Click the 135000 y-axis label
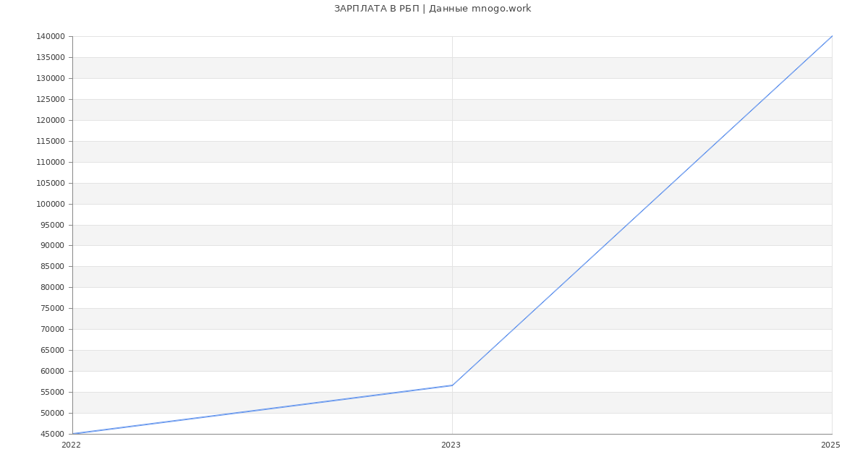Image resolution: width=868 pixels, height=470 pixels. (51, 58)
